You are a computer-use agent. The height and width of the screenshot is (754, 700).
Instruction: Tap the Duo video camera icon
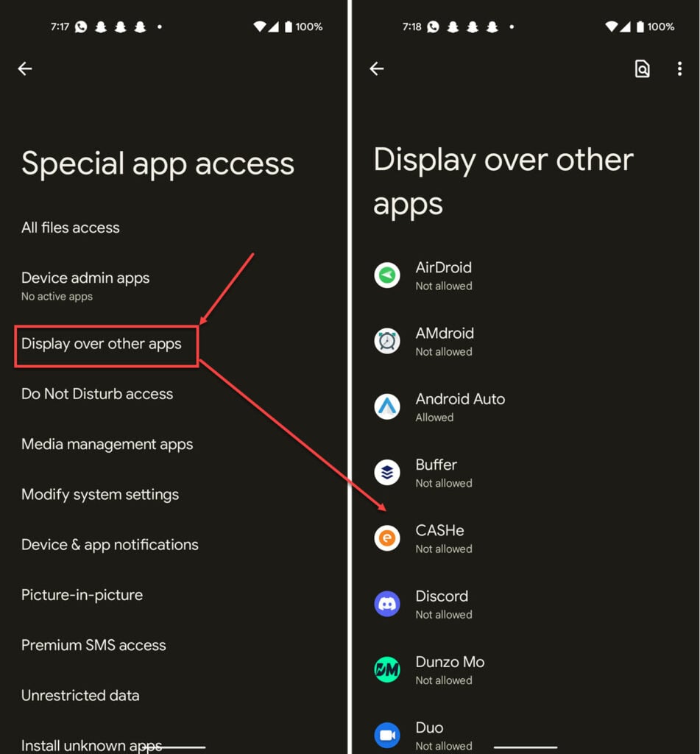click(387, 736)
